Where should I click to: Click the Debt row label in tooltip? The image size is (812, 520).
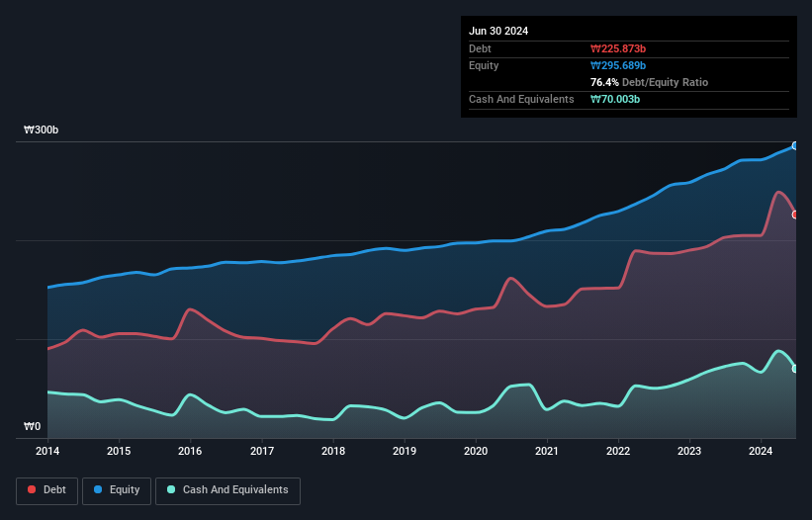(480, 48)
